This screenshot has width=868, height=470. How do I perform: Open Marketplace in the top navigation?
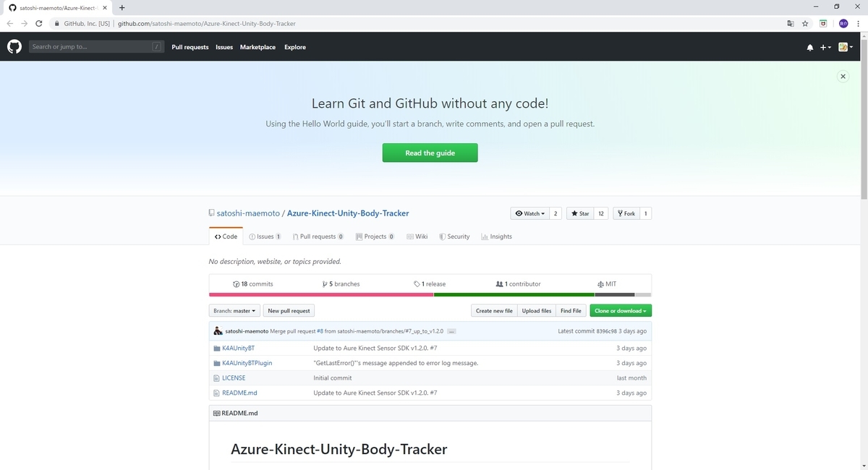point(258,47)
